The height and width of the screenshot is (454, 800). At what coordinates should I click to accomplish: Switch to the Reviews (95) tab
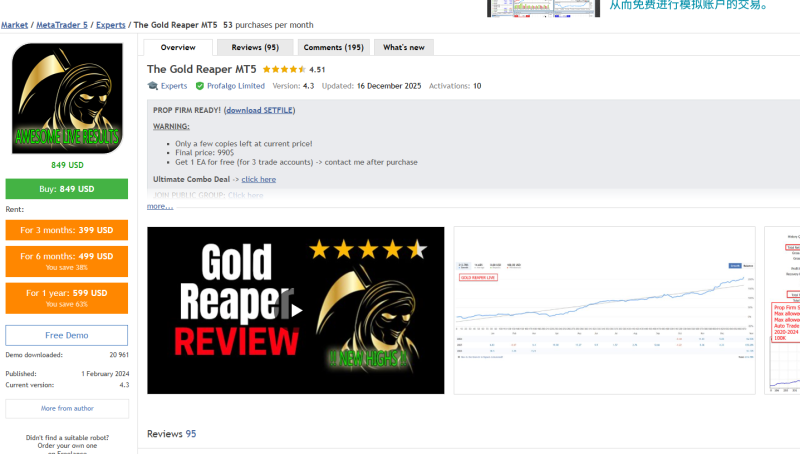[255, 47]
